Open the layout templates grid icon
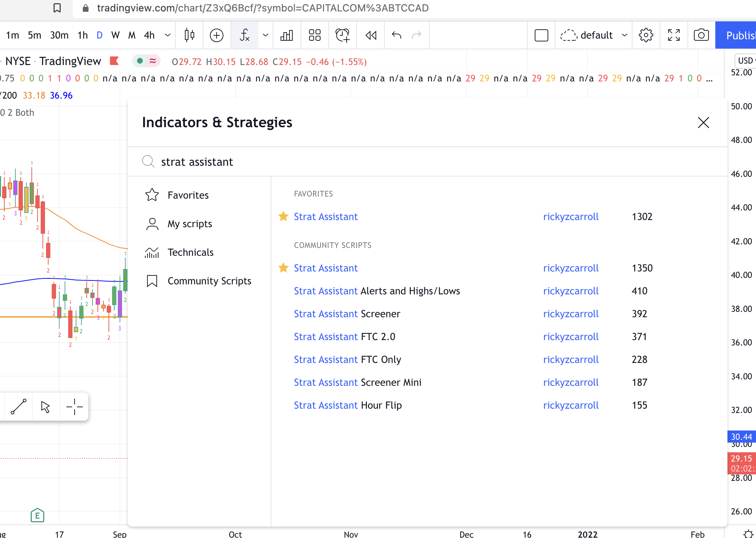 [314, 35]
